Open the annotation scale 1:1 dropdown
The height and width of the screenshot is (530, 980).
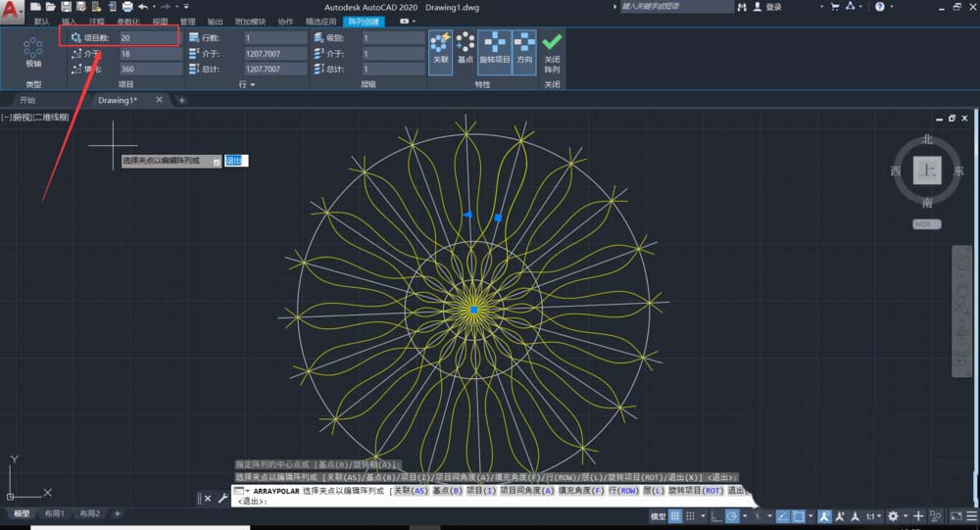(871, 516)
